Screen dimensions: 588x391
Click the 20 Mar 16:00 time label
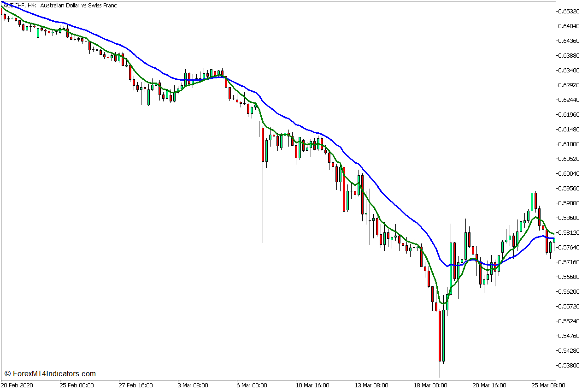pos(489,385)
